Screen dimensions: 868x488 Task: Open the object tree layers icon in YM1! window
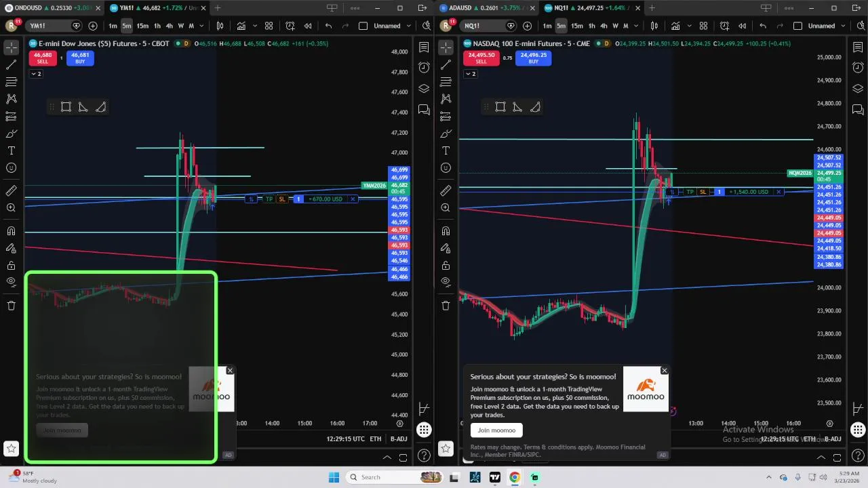click(x=424, y=88)
